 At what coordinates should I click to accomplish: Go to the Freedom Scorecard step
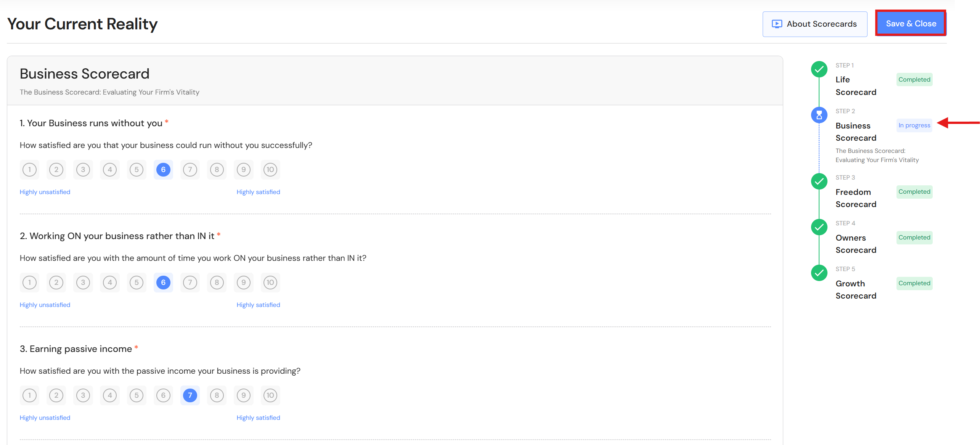pyautogui.click(x=855, y=198)
